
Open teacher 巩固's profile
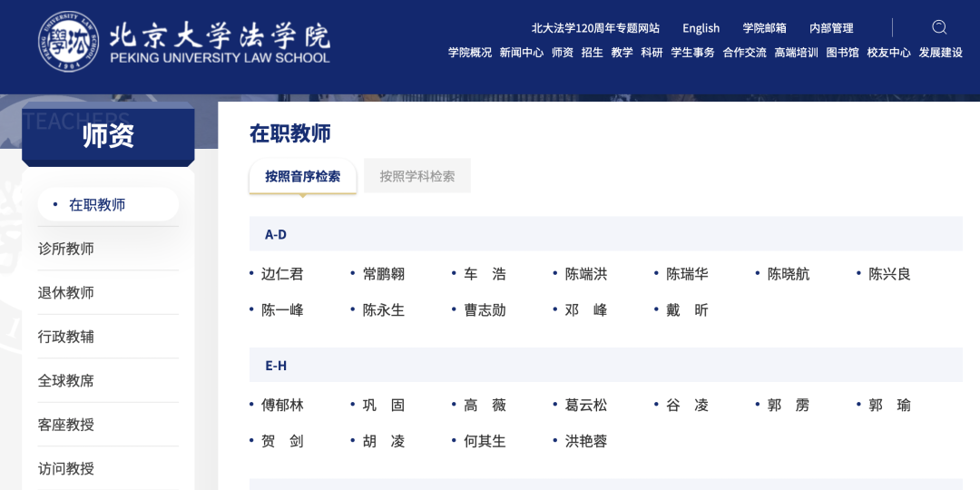coord(383,405)
